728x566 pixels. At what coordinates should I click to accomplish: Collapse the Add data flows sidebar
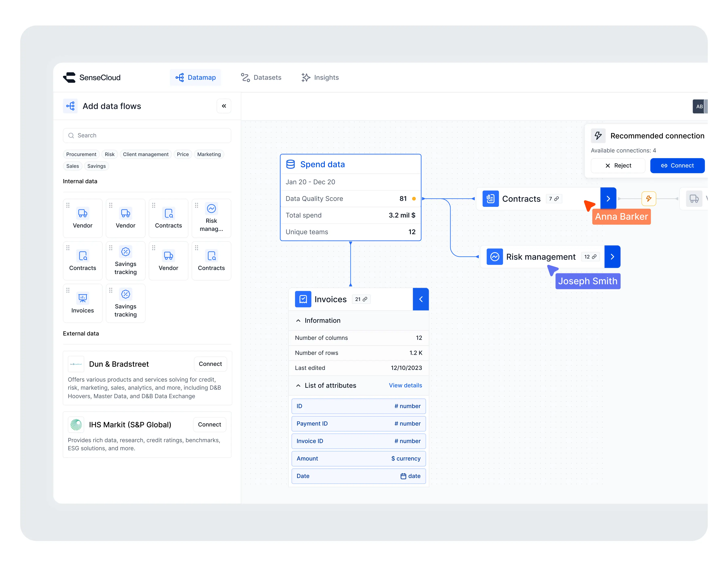click(x=224, y=106)
